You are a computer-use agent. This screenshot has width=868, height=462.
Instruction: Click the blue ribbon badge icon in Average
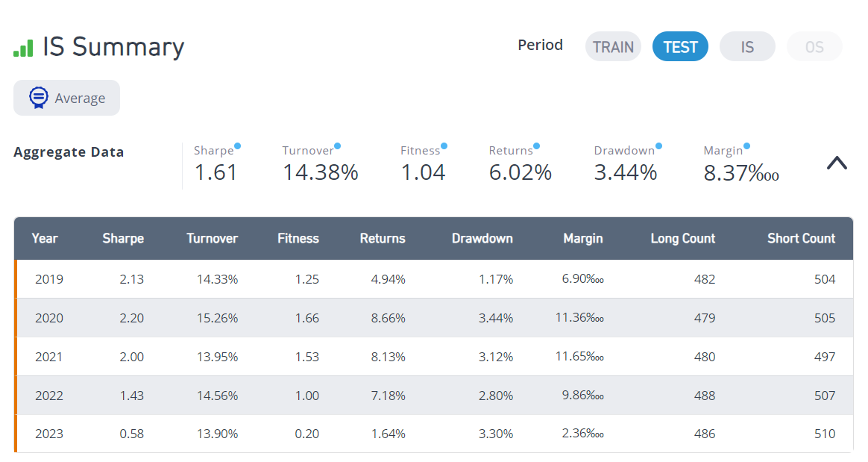39,98
